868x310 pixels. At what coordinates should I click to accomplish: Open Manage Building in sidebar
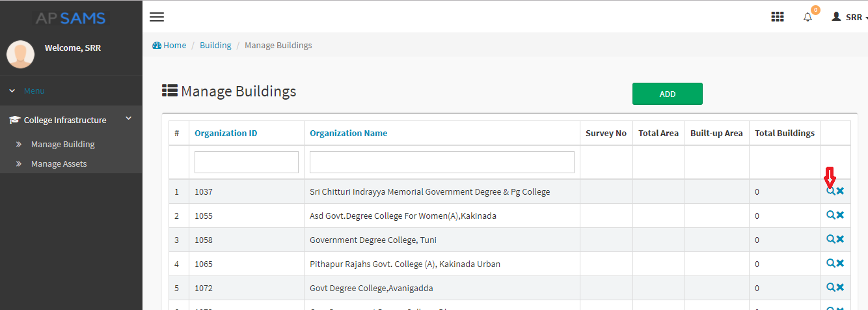point(62,144)
